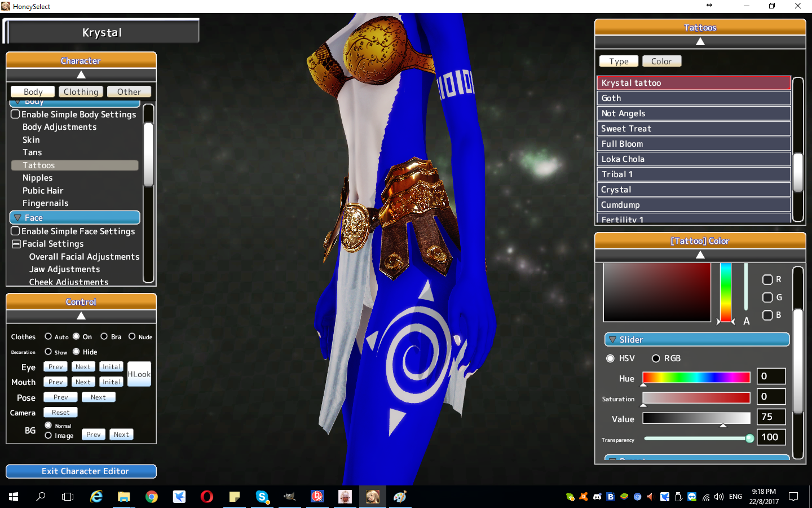Select BG Image radio button
Viewport: 812px width, 508px height.
48,435
